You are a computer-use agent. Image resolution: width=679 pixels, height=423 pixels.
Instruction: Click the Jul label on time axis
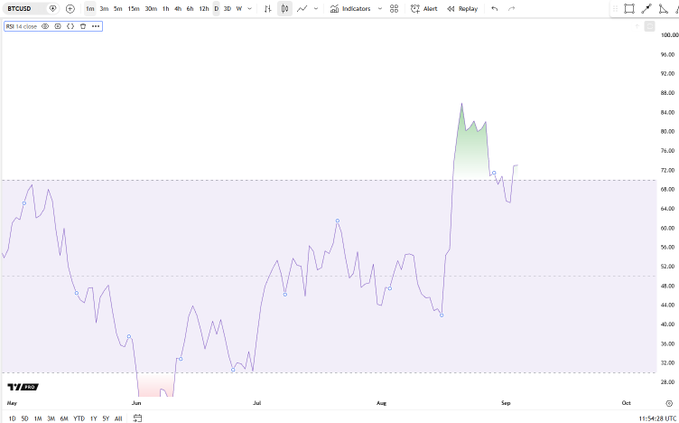257,403
